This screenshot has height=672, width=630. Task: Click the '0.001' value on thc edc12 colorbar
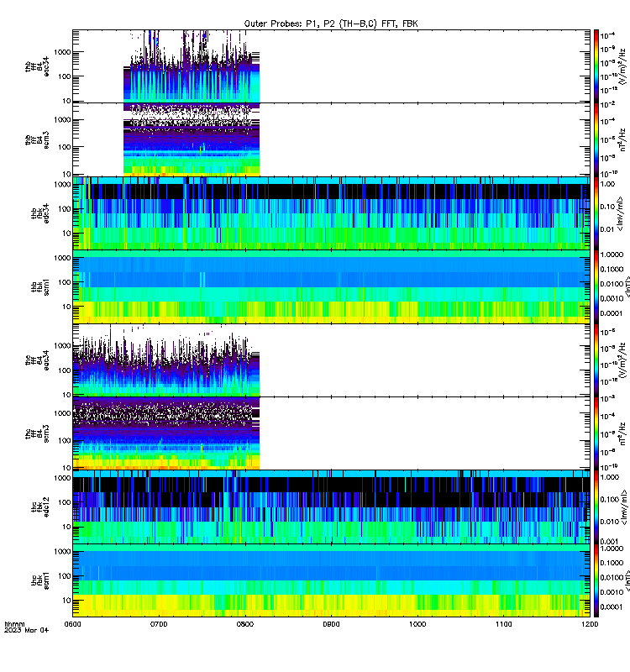click(x=610, y=541)
